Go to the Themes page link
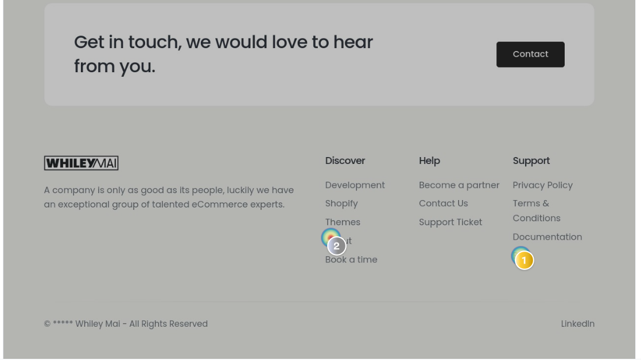Screen dimensions: 641x364 click(343, 222)
